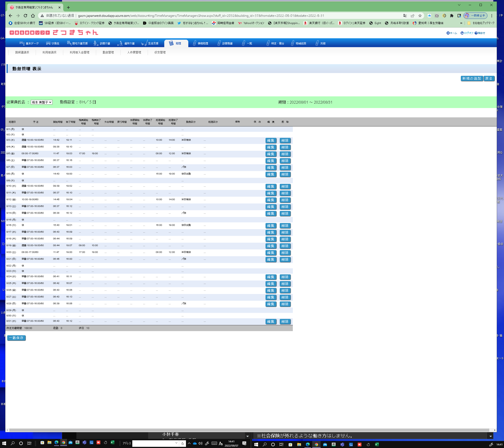
Task: Expand the 従業員氏名 employee dropdown
Action: pos(42,102)
